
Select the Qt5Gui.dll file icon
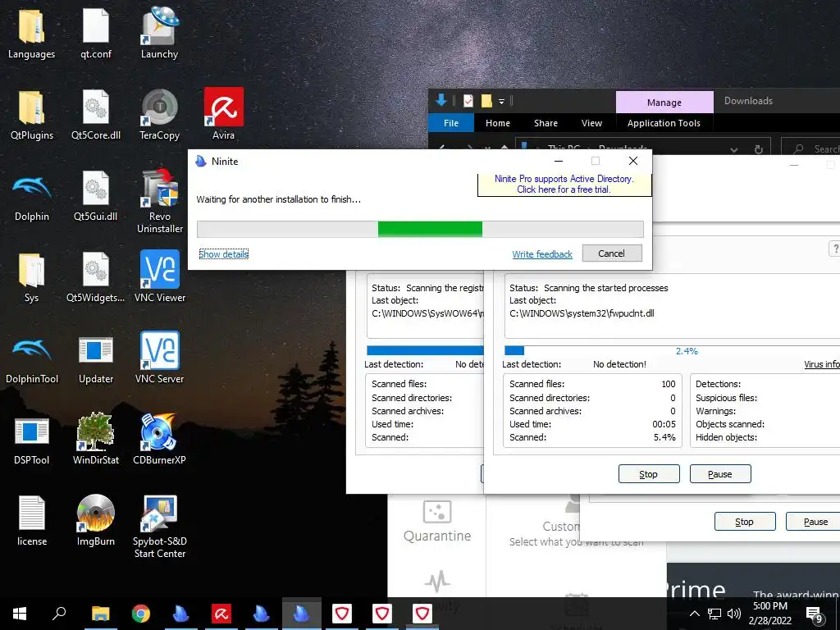pyautogui.click(x=96, y=196)
